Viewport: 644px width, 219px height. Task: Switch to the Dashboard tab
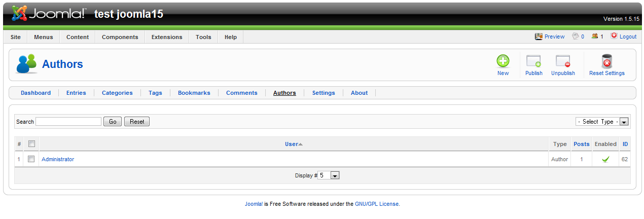pyautogui.click(x=35, y=93)
